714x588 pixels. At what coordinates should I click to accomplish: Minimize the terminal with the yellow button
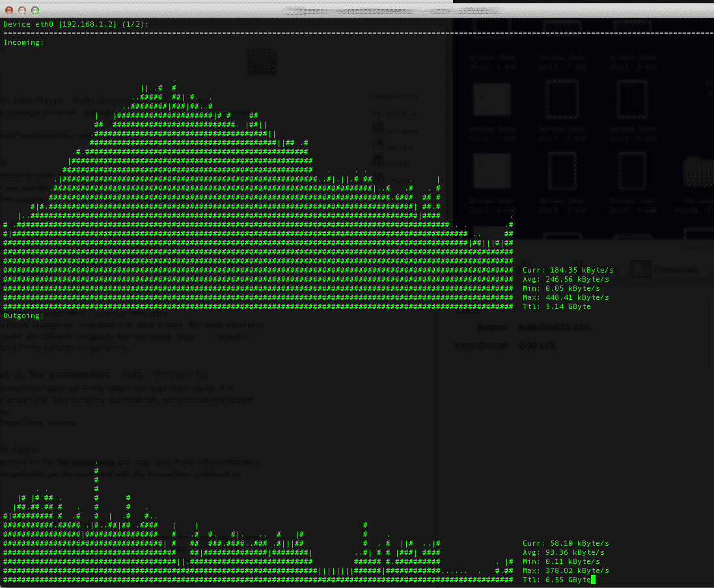click(x=22, y=10)
